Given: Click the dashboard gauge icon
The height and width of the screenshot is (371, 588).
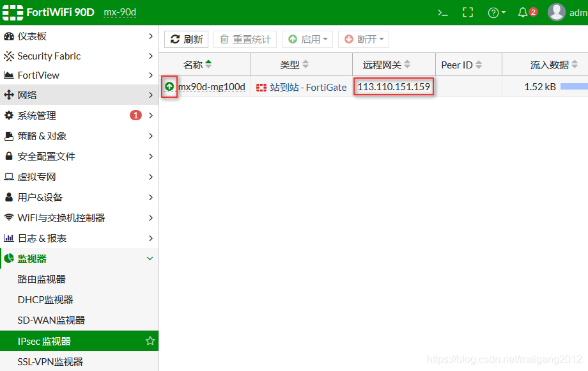Looking at the screenshot, I should 8,36.
